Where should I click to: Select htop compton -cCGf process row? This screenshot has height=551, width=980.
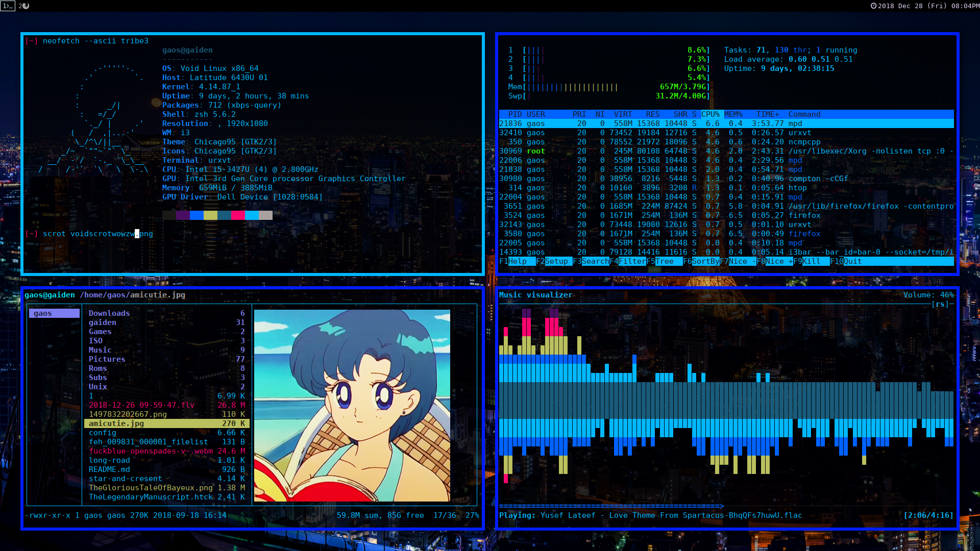point(726,179)
